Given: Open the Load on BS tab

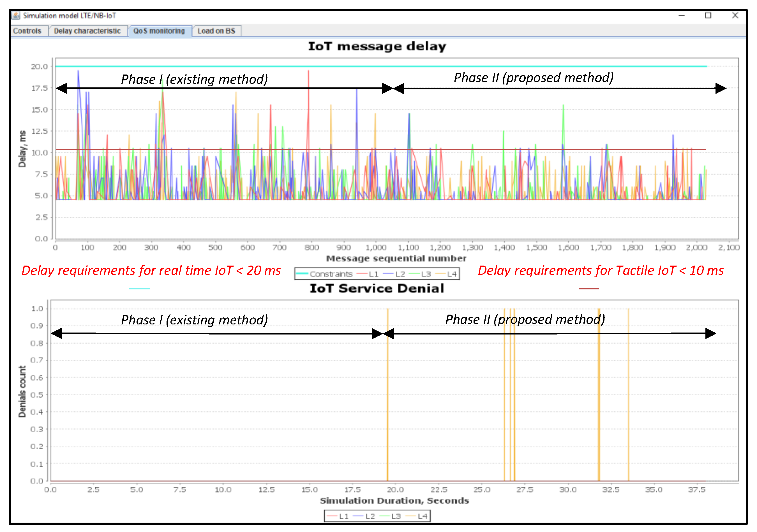Looking at the screenshot, I should 216,31.
